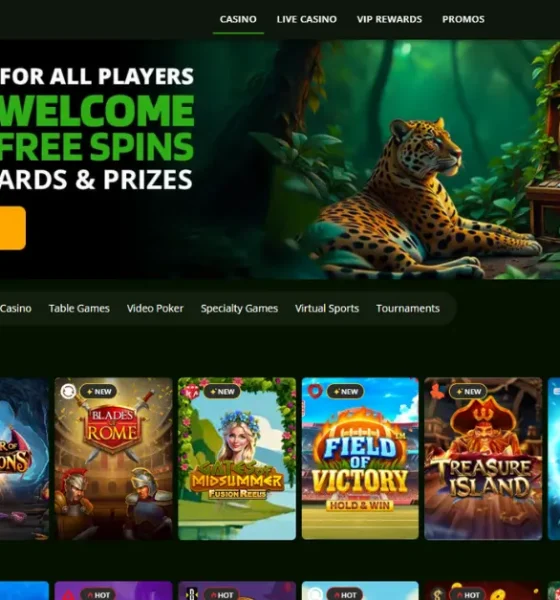Click the provider icon on Field of Victory
This screenshot has width=560, height=600.
pyautogui.click(x=315, y=391)
